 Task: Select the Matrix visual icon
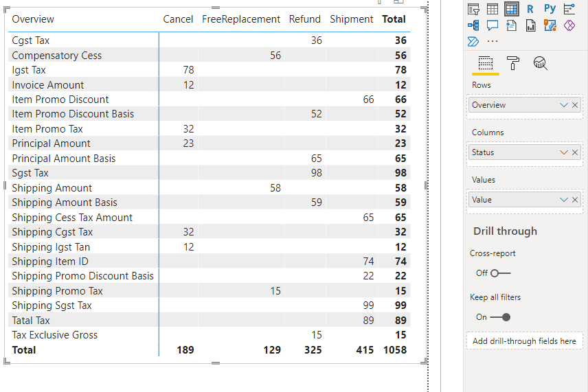point(512,8)
